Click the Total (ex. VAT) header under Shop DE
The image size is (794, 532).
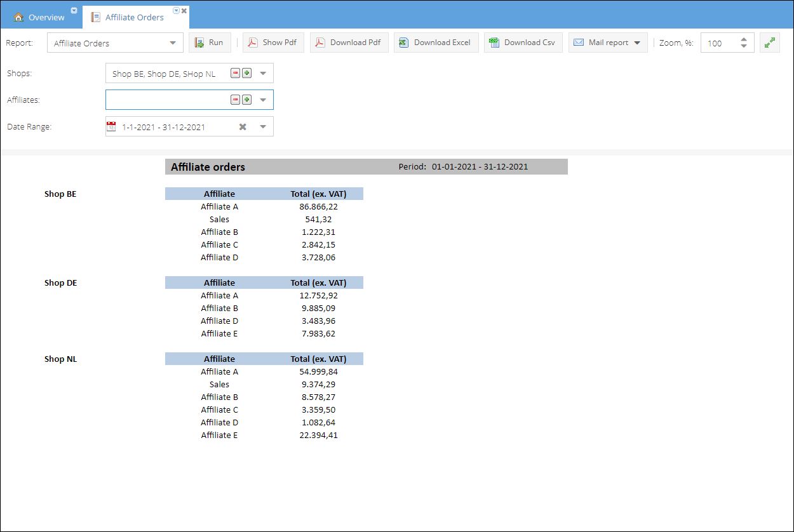point(318,283)
